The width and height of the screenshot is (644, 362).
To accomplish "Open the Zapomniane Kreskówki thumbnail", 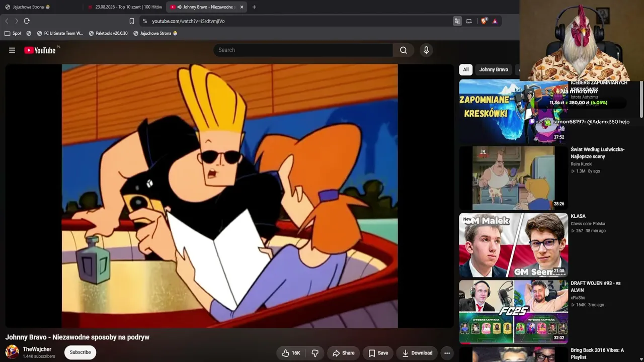I will click(x=513, y=111).
